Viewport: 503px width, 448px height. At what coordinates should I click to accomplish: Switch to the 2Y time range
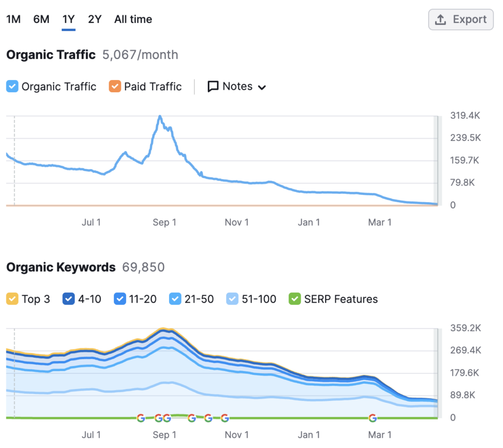(x=95, y=20)
